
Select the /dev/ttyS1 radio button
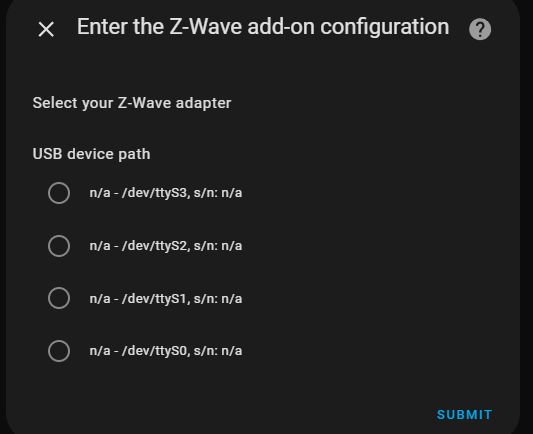[59, 298]
